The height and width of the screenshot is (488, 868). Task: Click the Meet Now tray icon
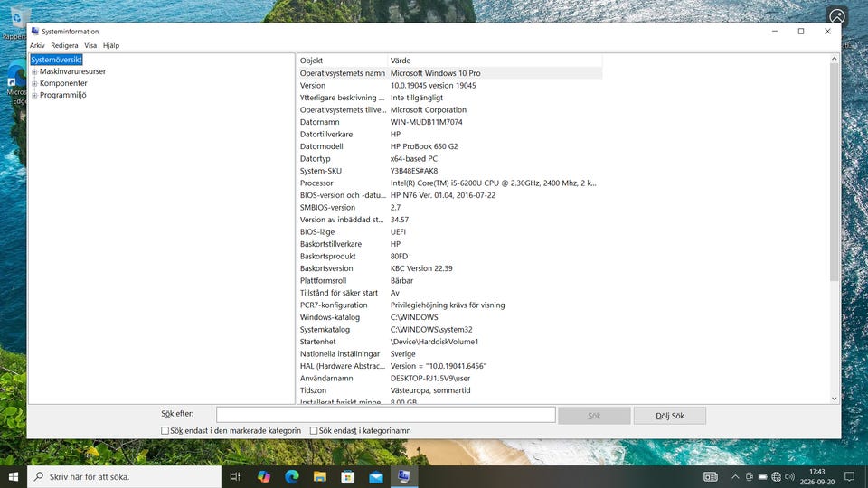tap(749, 476)
